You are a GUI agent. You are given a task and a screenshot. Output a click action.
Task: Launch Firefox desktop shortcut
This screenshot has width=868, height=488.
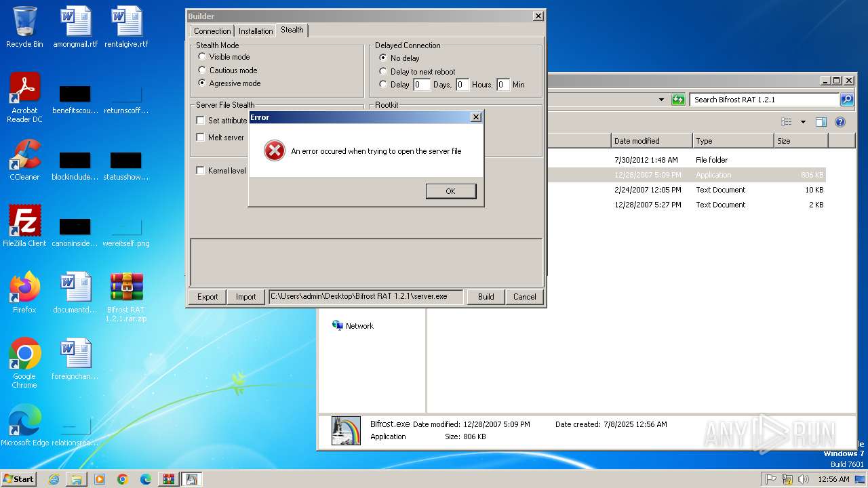click(x=24, y=293)
